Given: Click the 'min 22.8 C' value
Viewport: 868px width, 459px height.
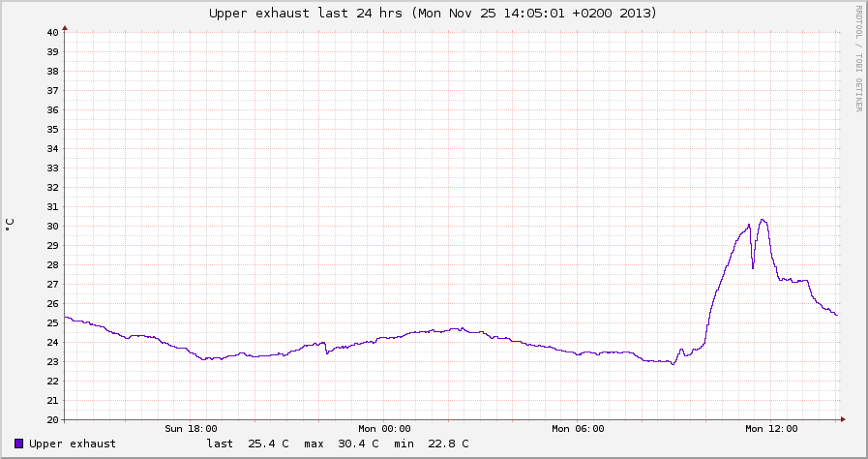Looking at the screenshot, I should [x=432, y=444].
